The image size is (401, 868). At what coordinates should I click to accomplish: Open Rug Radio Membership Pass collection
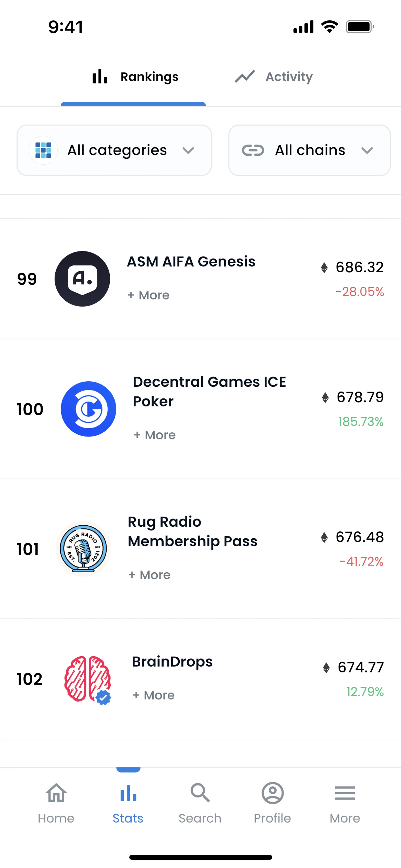click(192, 531)
